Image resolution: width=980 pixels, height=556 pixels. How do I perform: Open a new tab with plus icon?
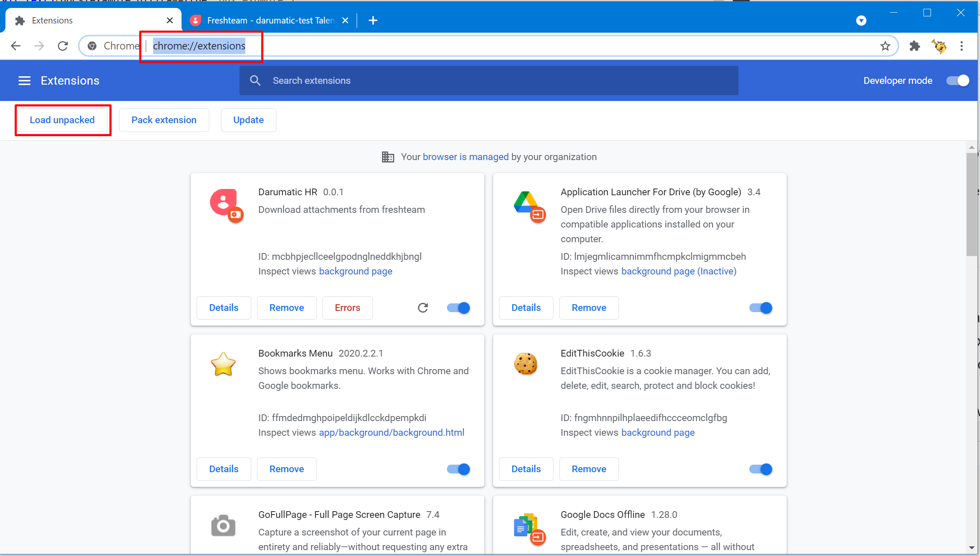(x=373, y=20)
